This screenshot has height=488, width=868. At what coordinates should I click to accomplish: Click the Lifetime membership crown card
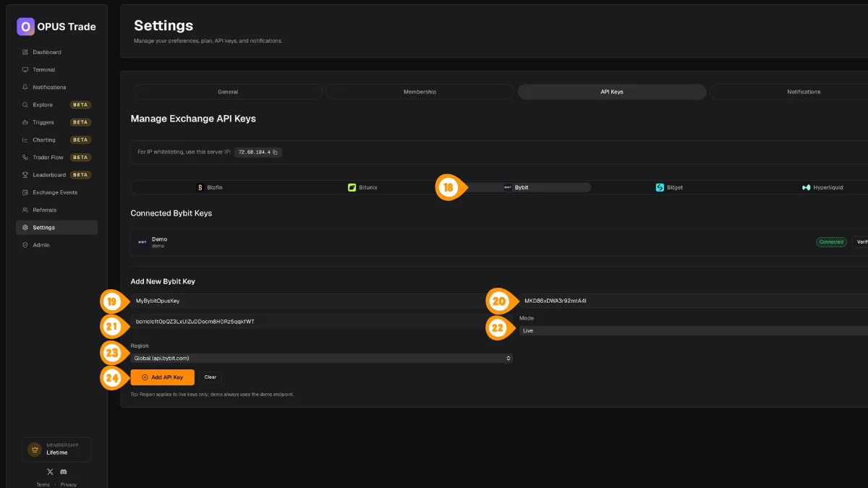click(56, 449)
